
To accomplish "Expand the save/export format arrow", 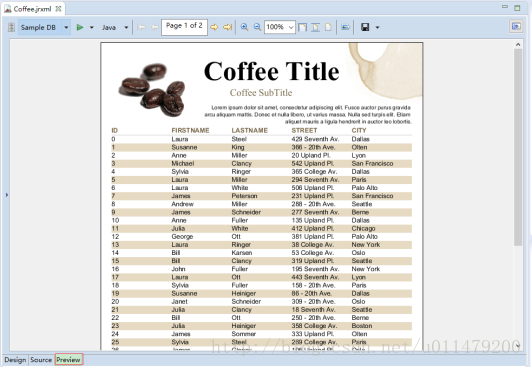I will (x=377, y=27).
